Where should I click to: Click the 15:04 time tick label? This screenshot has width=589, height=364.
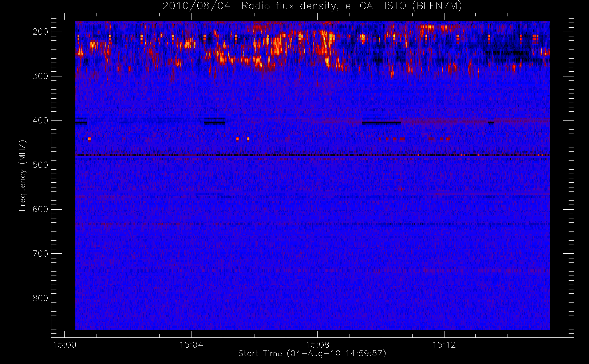tap(191, 345)
